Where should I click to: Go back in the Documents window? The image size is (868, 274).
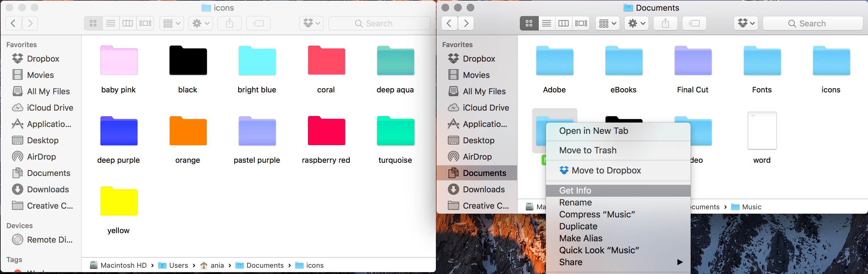tap(449, 23)
